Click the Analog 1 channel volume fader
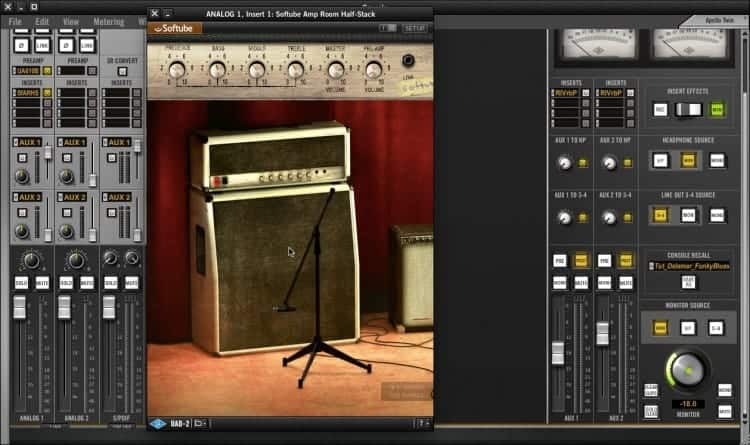The image size is (750, 445). [20, 307]
